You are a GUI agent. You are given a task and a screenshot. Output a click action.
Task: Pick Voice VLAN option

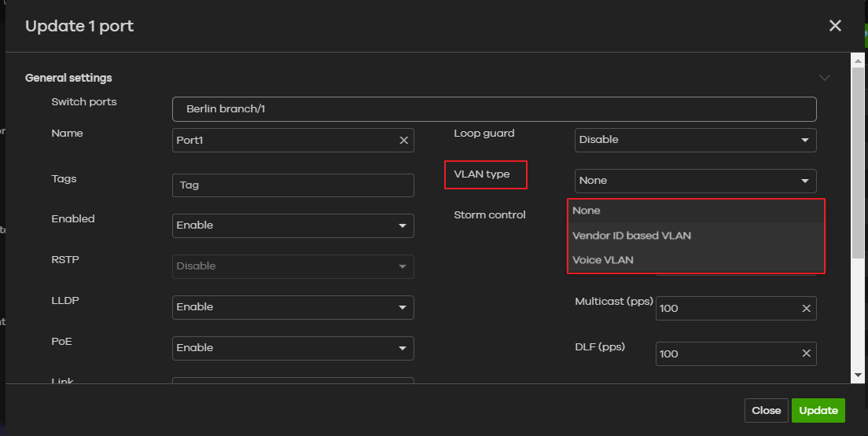(603, 260)
